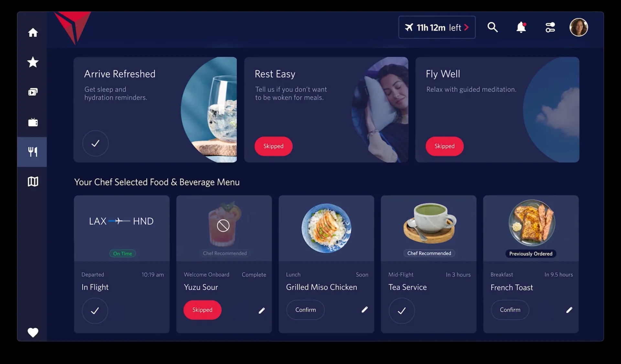The width and height of the screenshot is (621, 364).
Task: Click the Yuzu Sour Skipped button
Action: pos(202,310)
